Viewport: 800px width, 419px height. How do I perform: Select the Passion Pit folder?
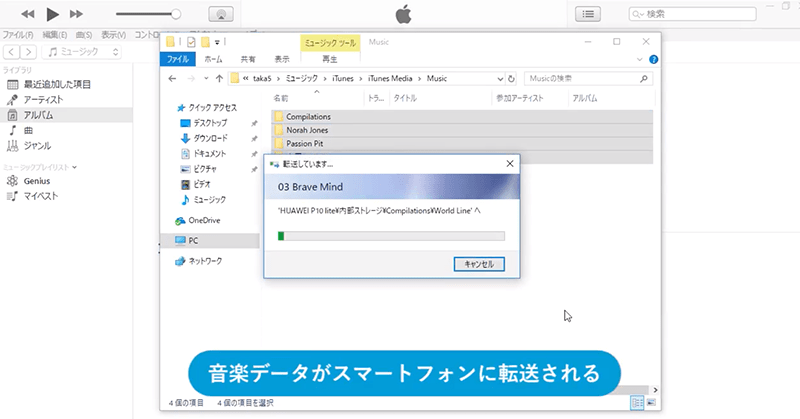click(x=462, y=143)
